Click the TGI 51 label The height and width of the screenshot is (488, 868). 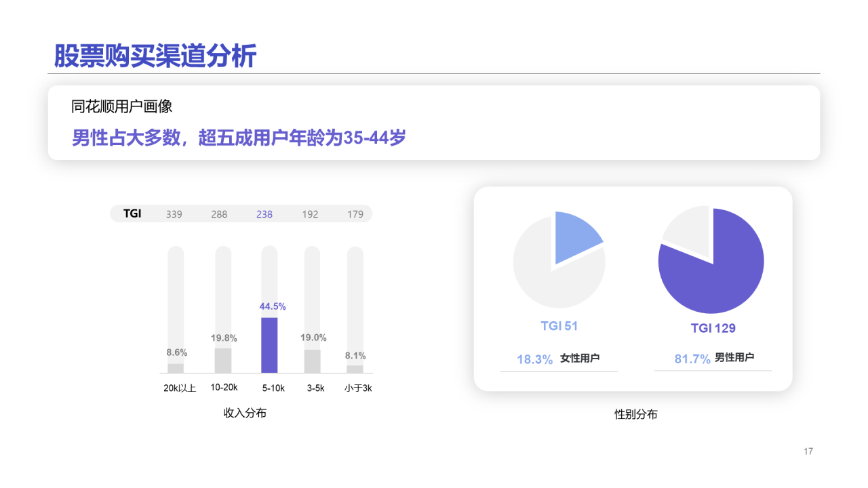tap(559, 326)
